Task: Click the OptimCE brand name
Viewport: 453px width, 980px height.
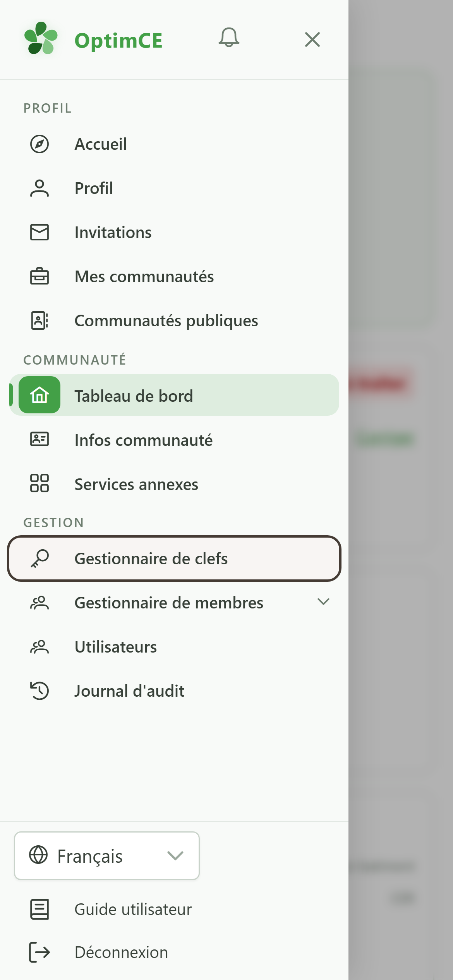Action: 118,41
